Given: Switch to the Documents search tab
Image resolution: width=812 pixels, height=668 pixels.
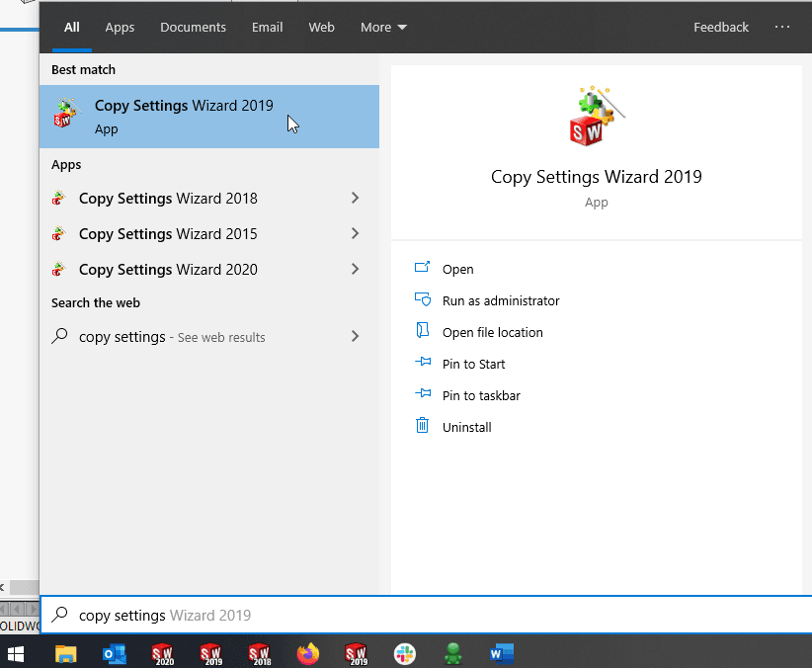Looking at the screenshot, I should click(193, 28).
